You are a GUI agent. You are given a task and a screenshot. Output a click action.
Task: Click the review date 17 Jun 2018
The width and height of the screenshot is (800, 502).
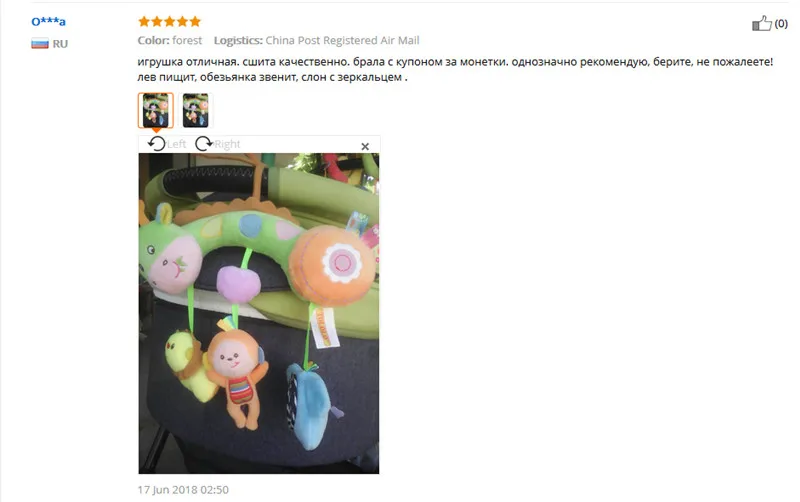click(183, 490)
